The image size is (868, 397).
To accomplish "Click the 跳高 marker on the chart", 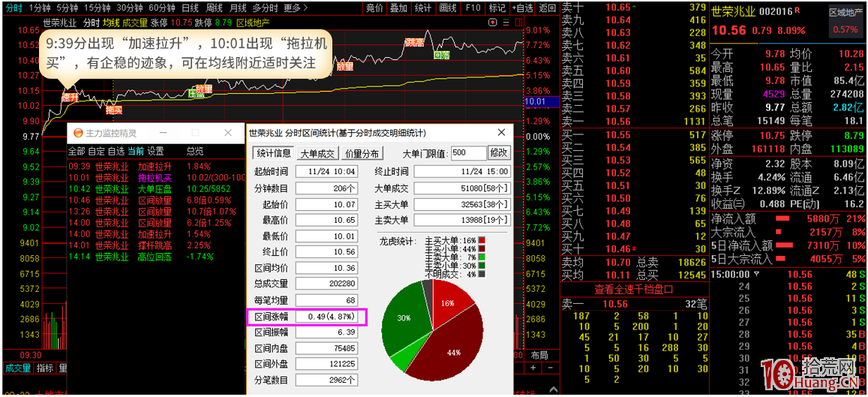I will pyautogui.click(x=414, y=43).
